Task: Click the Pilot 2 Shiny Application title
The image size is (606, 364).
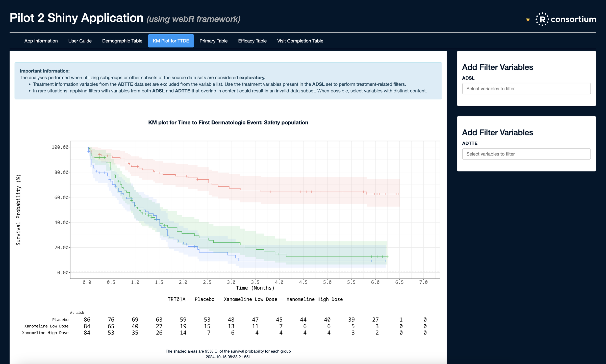Action: point(76,18)
